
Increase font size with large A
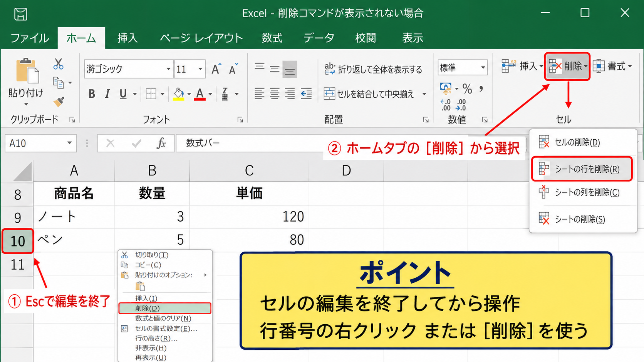pos(216,69)
